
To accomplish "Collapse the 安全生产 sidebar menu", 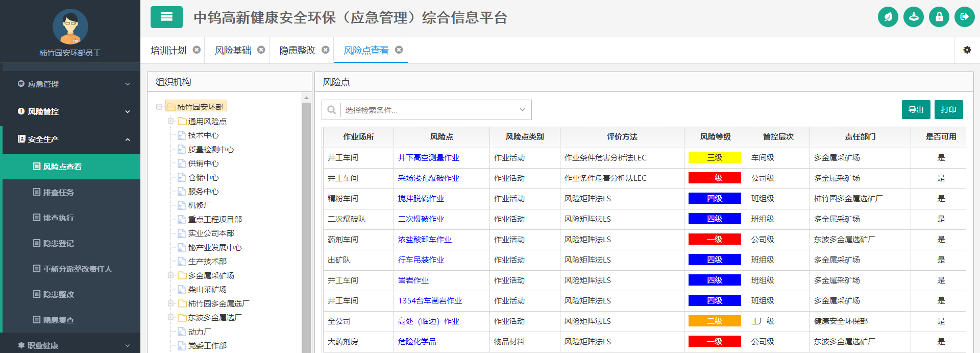I will pos(71,139).
